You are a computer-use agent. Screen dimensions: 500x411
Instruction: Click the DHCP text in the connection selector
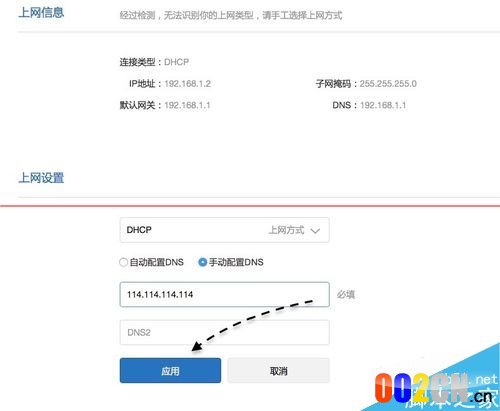coord(139,230)
